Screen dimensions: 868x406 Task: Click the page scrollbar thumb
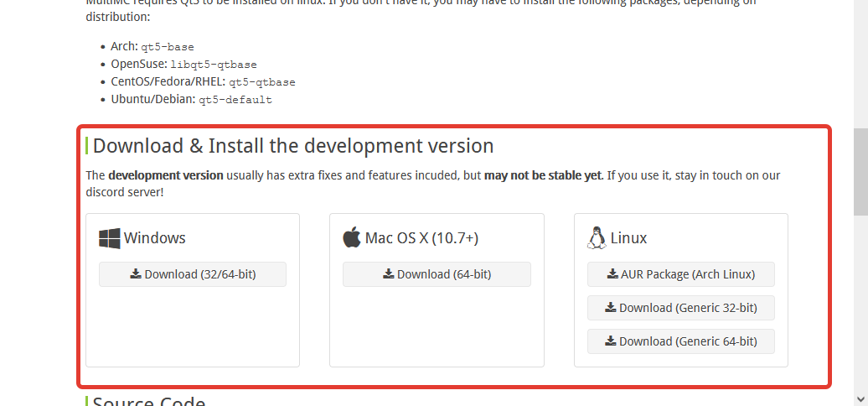click(860, 172)
